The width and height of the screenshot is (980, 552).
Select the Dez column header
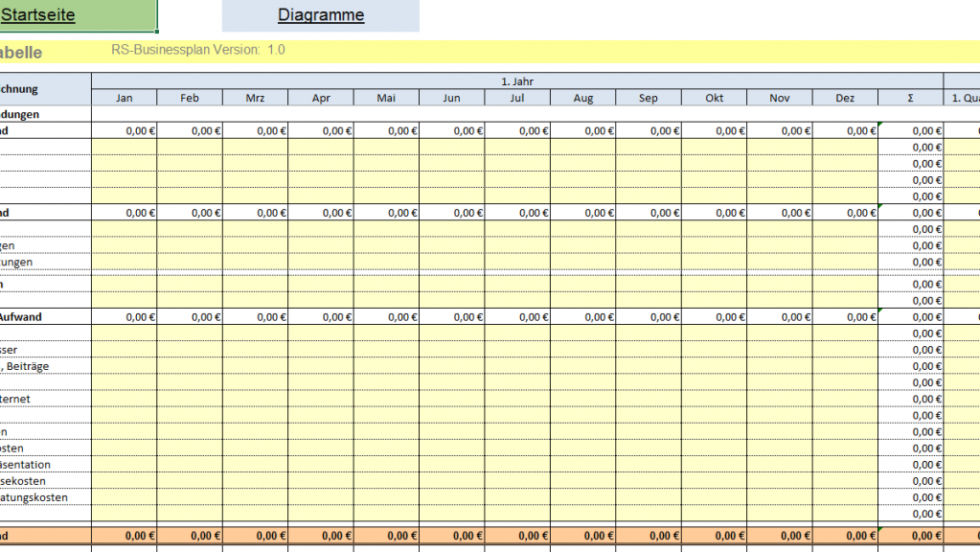pos(845,98)
